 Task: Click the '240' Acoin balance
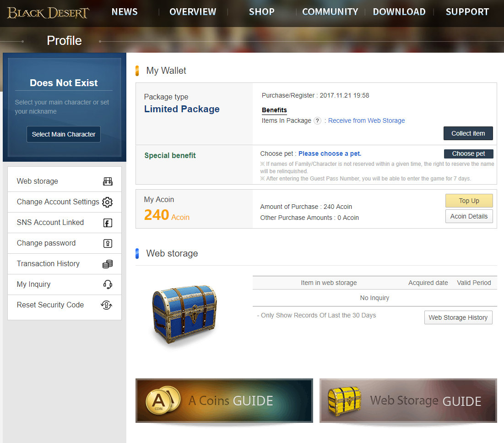pos(157,215)
